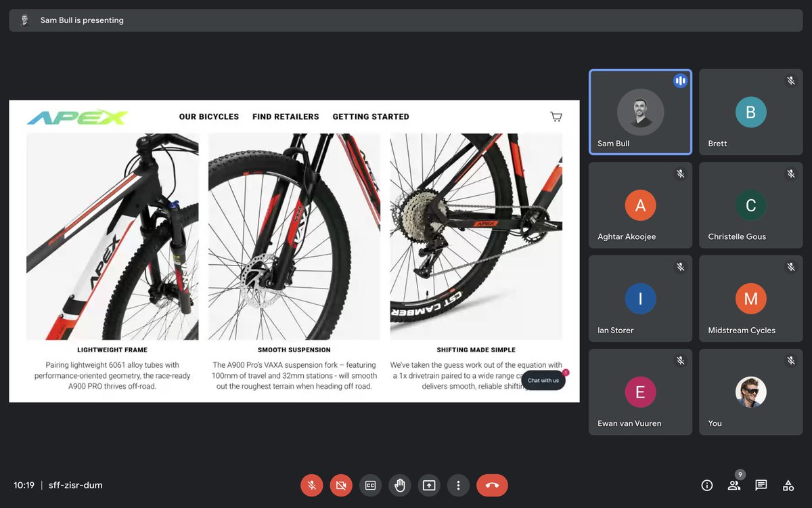The height and width of the screenshot is (508, 812).
Task: Click Midstream Cycles' letter M avatar
Action: (750, 299)
